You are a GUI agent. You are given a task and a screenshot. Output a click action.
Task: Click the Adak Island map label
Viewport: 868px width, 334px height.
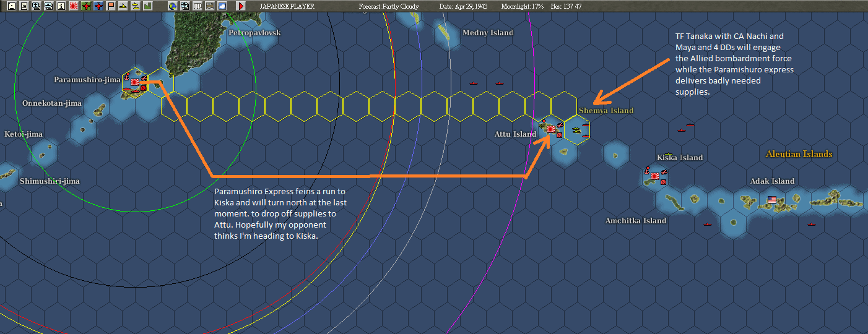(772, 181)
